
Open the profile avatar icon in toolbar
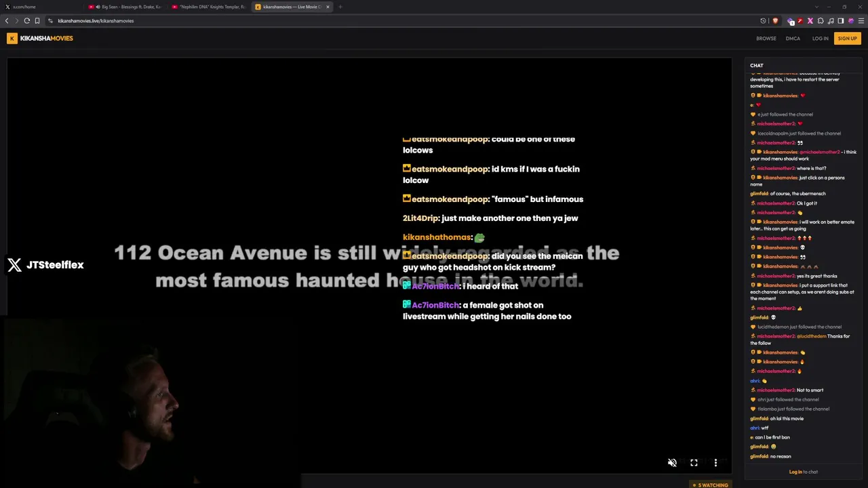click(x=851, y=21)
